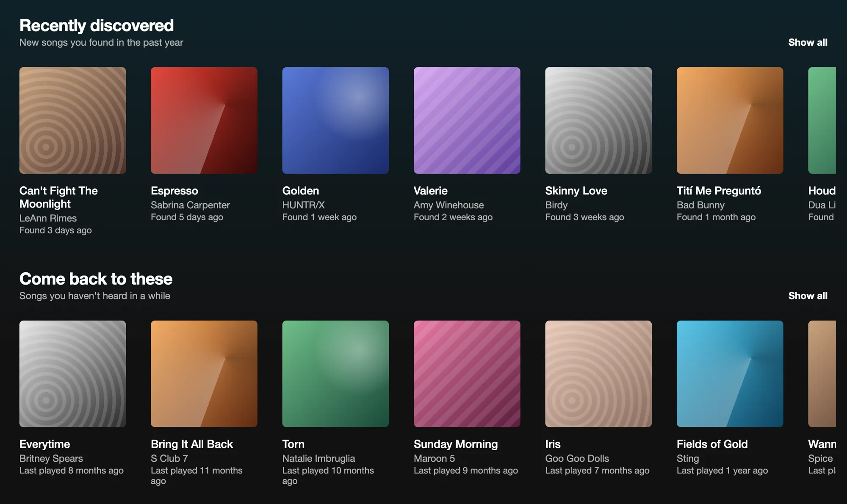Click 'Last played 11 months ago' text
This screenshot has height=504, width=847.
pos(197,476)
